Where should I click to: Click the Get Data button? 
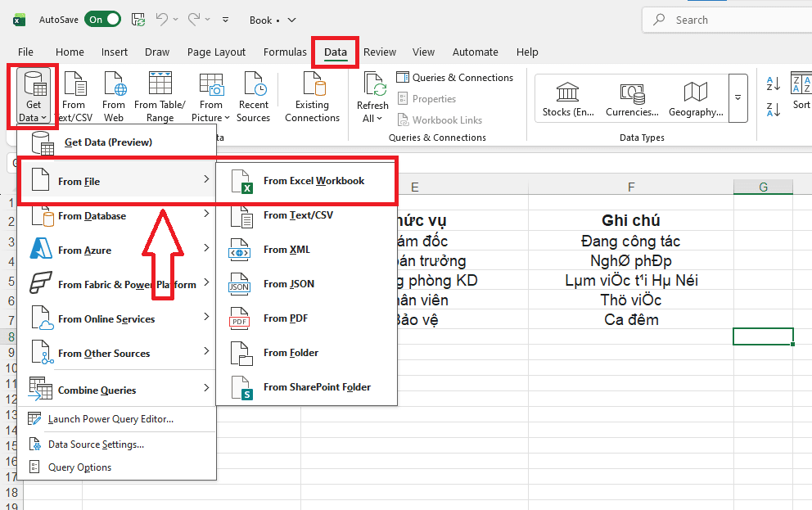tap(33, 97)
